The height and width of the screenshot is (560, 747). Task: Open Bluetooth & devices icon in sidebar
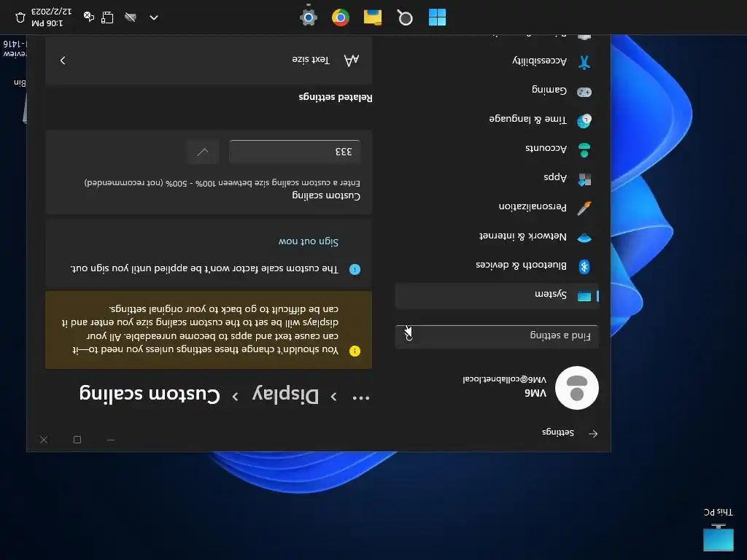pos(584,266)
